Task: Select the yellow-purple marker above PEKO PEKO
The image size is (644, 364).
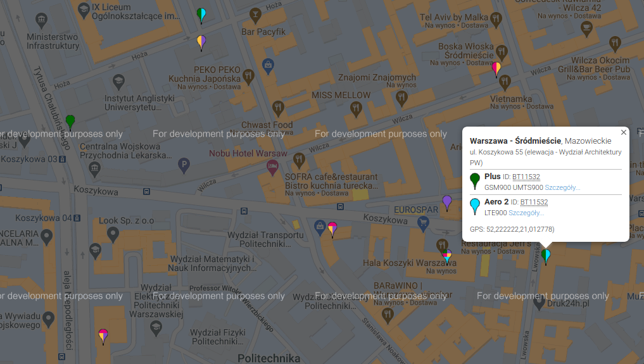Action: click(x=201, y=42)
